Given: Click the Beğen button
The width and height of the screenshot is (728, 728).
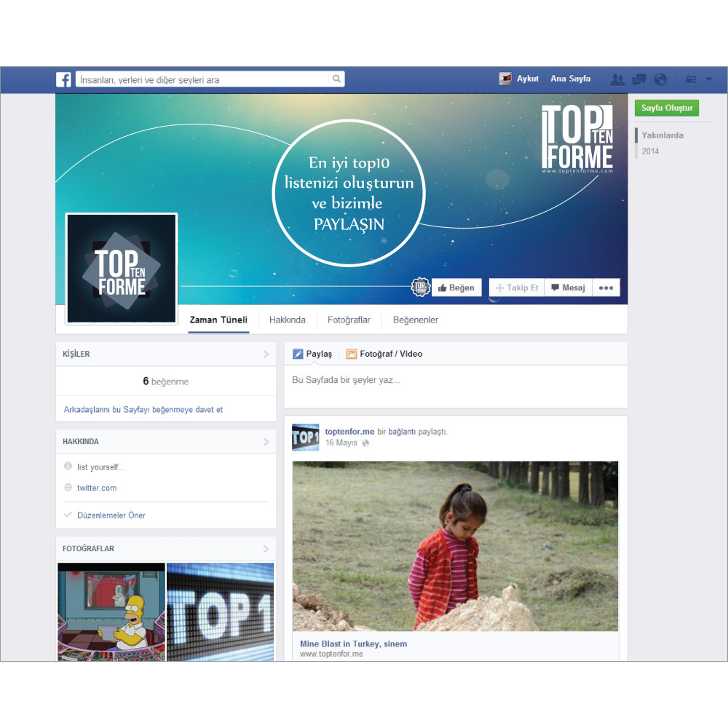Looking at the screenshot, I should pos(456,288).
